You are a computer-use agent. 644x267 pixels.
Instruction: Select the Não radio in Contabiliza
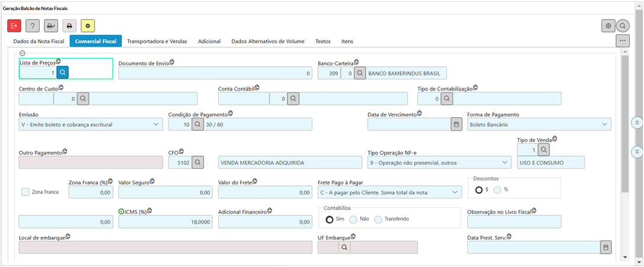point(353,219)
